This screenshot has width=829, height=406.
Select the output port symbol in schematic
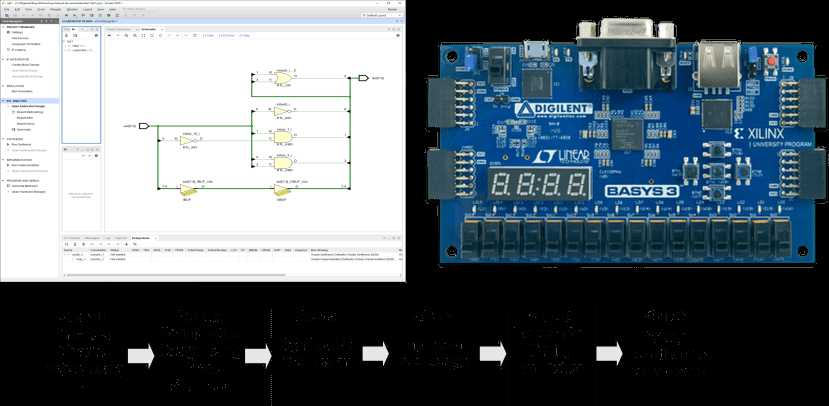pyautogui.click(x=363, y=78)
